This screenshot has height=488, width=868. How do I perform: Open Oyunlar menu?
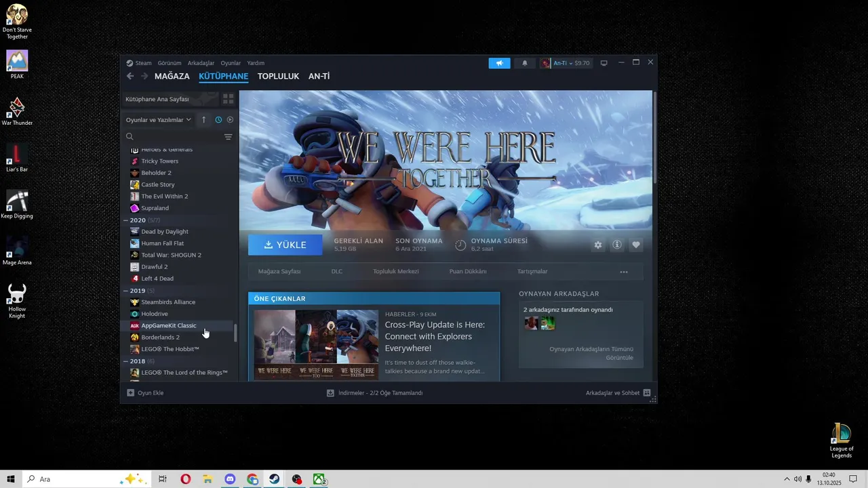(x=231, y=63)
